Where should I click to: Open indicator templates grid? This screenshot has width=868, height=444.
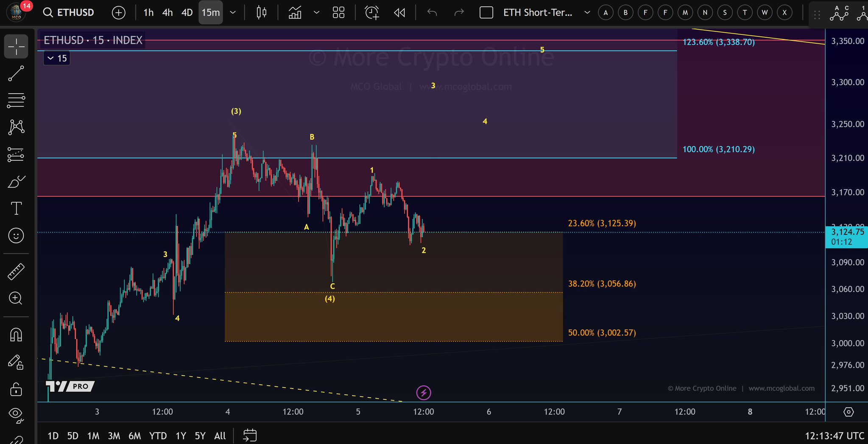[x=338, y=13]
